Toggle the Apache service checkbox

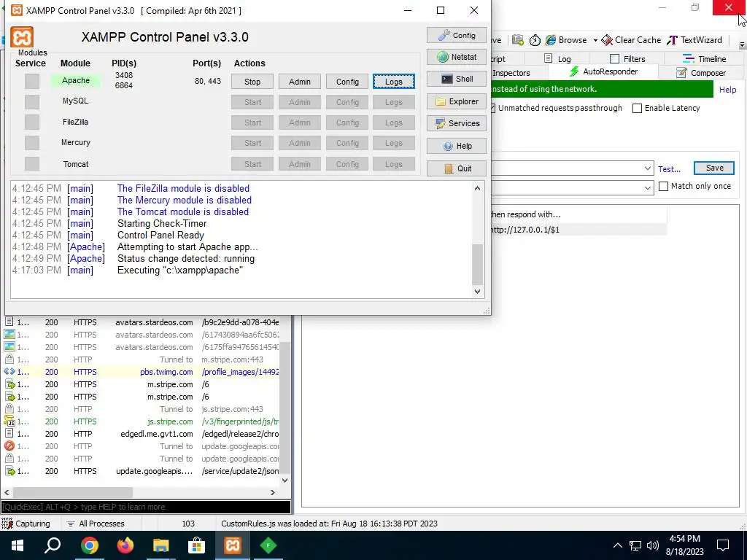[x=32, y=81]
